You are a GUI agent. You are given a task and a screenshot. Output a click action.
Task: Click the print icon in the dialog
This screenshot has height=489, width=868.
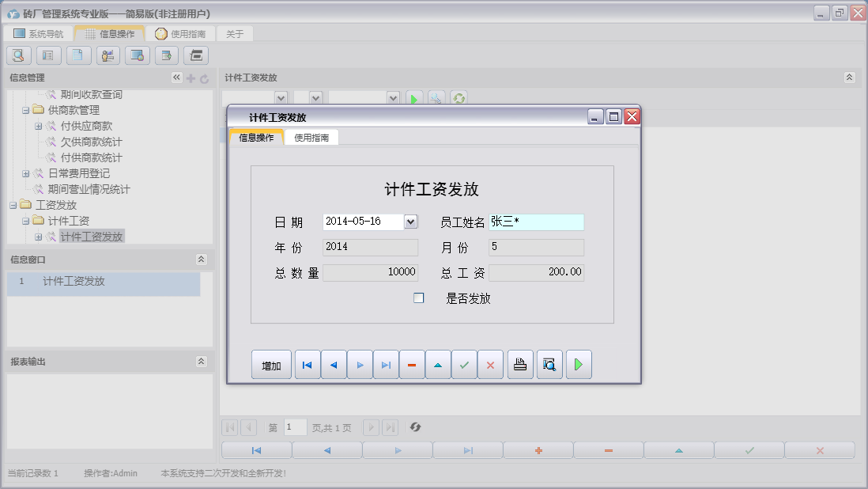[x=519, y=364]
